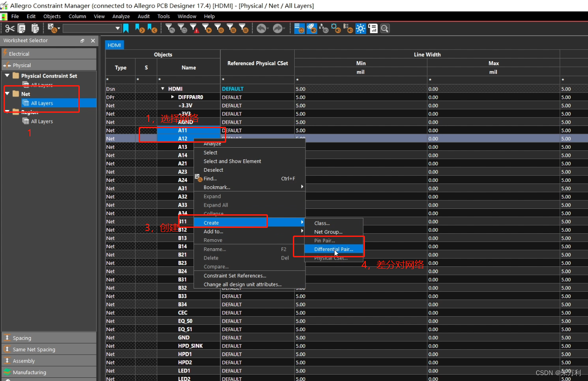The width and height of the screenshot is (588, 381).
Task: Go to previous bookmark icon
Action: (152, 29)
